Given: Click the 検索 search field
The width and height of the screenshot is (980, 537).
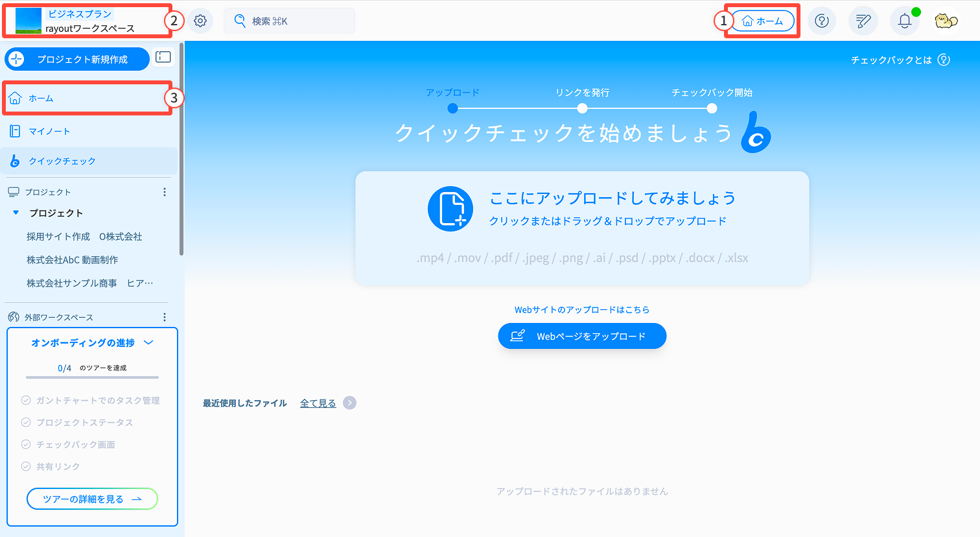Looking at the screenshot, I should 289,21.
